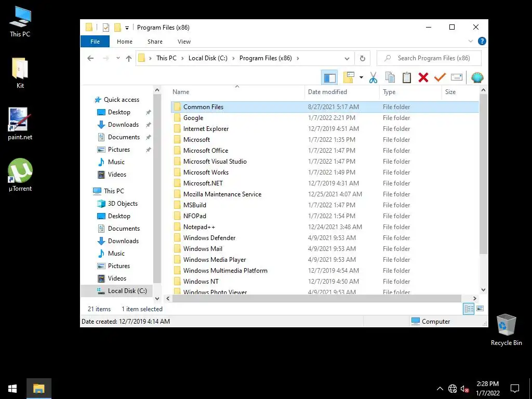Open 3D Objects in navigation pane
Viewport: 532px width, 399px height.
click(123, 204)
